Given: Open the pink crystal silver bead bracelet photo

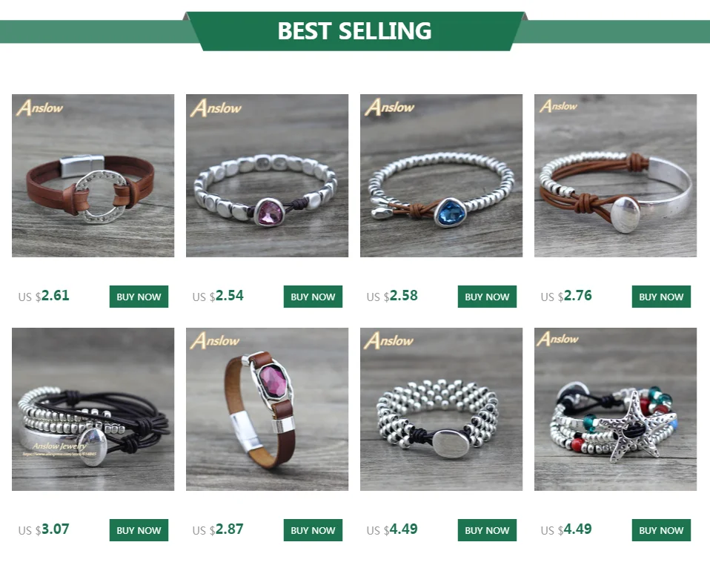Looking at the screenshot, I should pyautogui.click(x=267, y=176).
